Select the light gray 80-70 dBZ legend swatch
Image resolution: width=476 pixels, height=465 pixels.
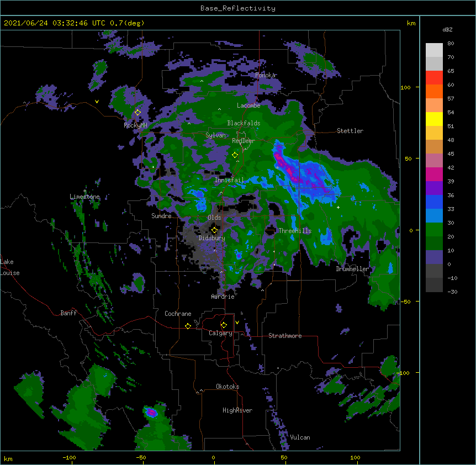coord(434,50)
